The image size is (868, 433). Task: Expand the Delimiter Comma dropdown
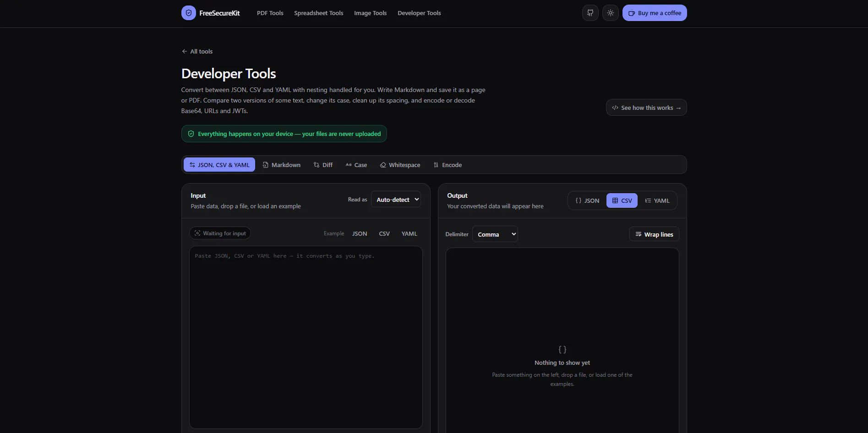495,234
